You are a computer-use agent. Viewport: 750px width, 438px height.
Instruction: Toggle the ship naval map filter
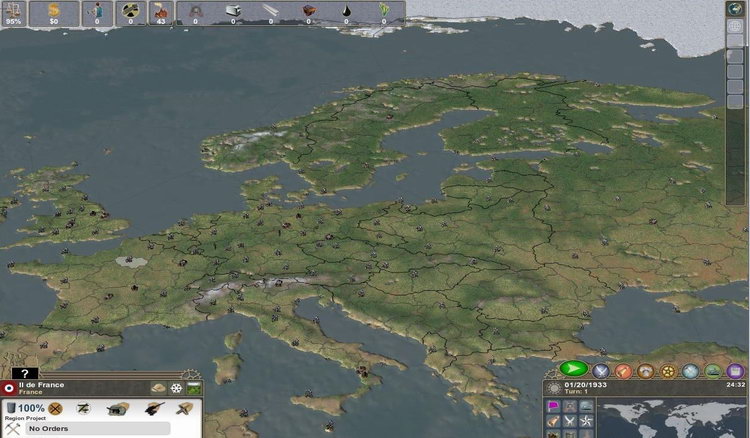point(586,406)
